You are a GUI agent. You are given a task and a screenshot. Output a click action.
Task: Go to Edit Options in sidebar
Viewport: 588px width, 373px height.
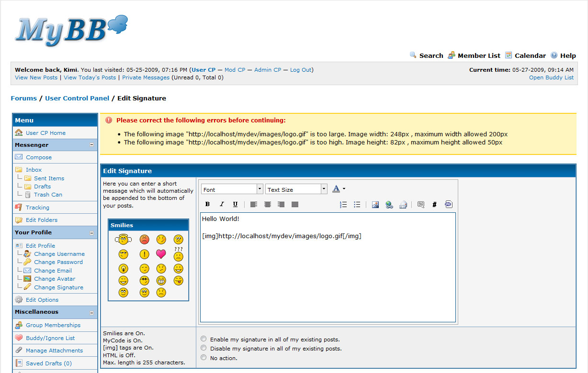point(42,300)
